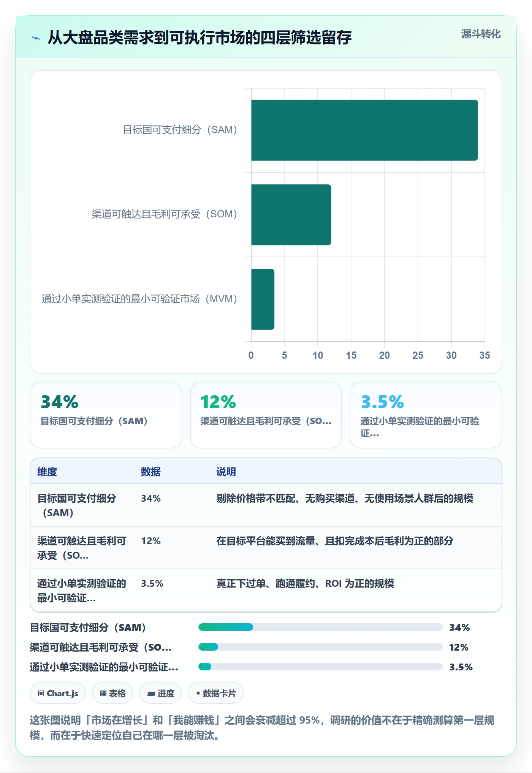This screenshot has width=532, height=773.
Task: Click the table cell 真正下过单、跑通履约、ROI 为正的规模
Action: [305, 583]
